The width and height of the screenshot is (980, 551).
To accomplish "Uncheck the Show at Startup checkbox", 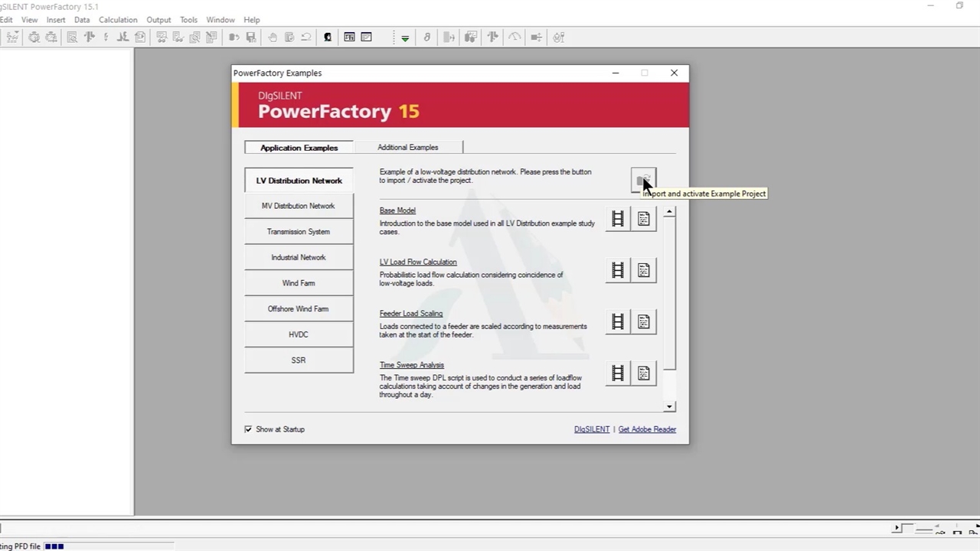I will click(248, 429).
